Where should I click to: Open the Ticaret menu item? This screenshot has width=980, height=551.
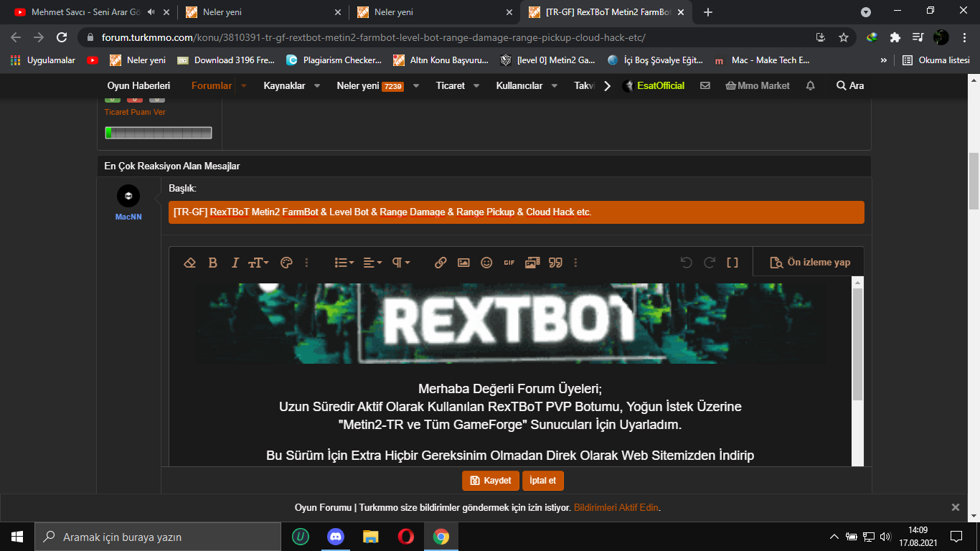(451, 85)
